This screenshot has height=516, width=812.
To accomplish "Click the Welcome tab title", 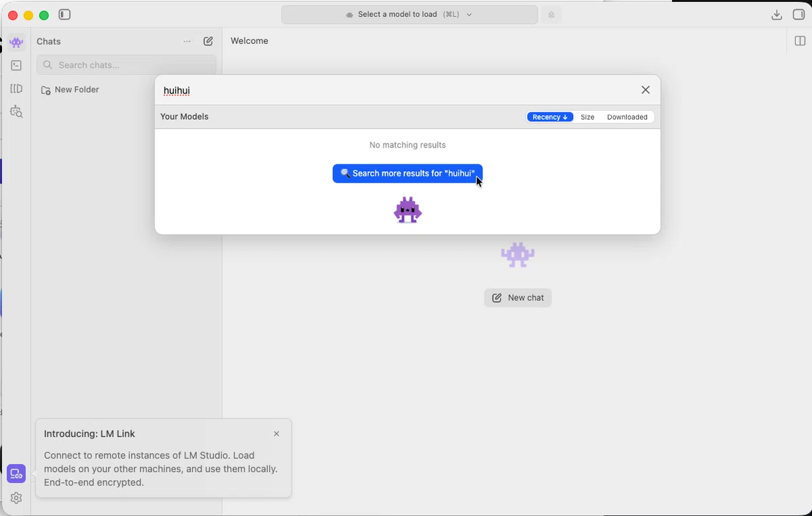I will [250, 41].
